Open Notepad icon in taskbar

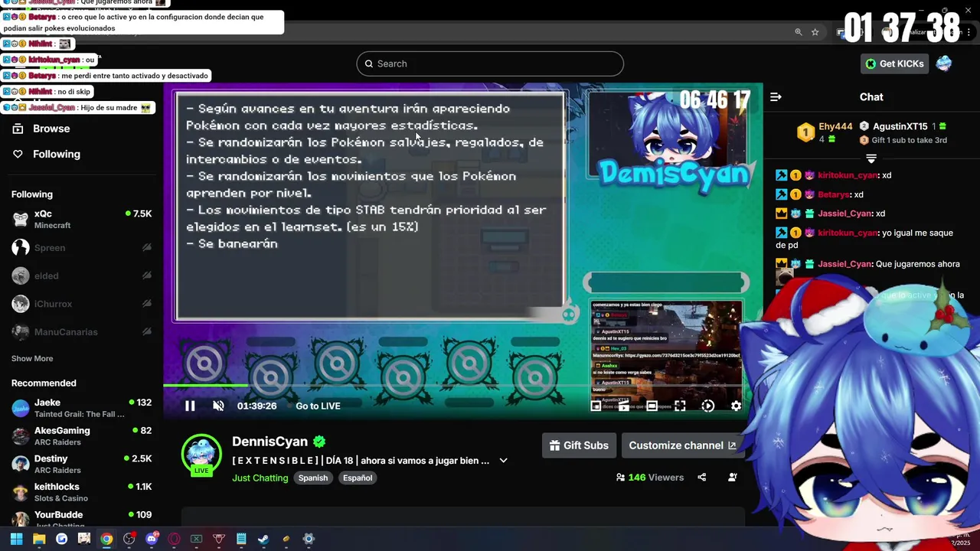tap(241, 539)
